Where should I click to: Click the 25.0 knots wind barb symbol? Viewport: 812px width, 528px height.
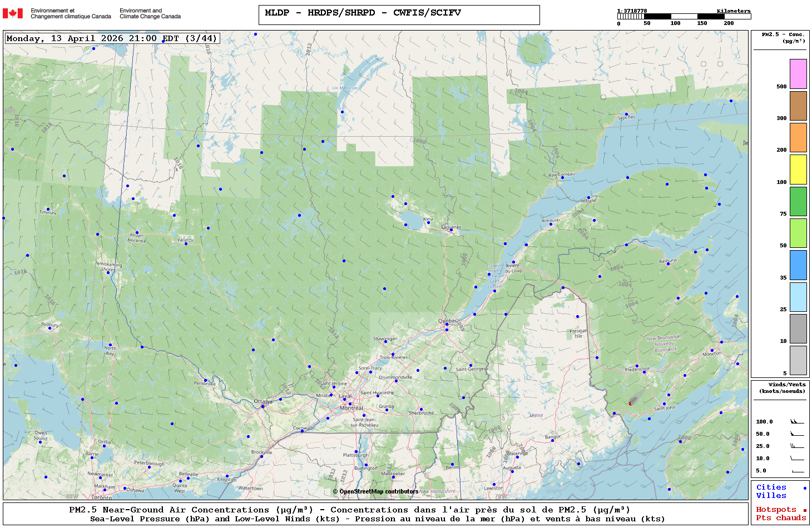click(x=797, y=446)
